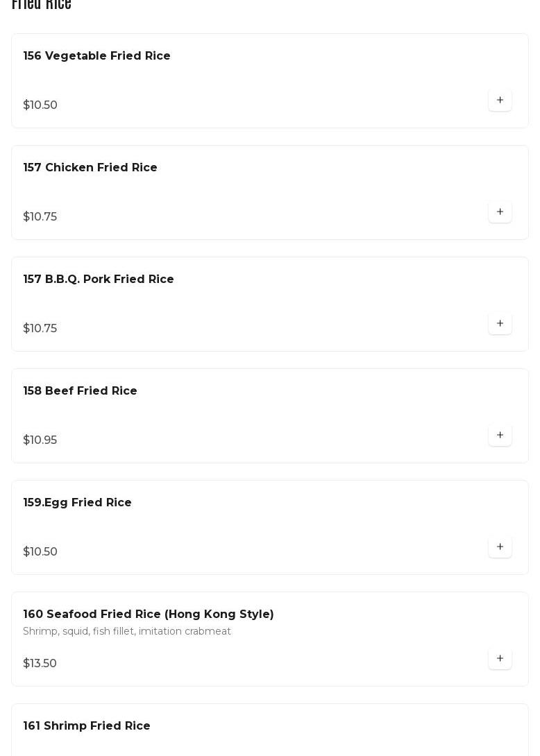
Task: Click the $13.50 Seafood Fried Rice price
Action: 40,664
